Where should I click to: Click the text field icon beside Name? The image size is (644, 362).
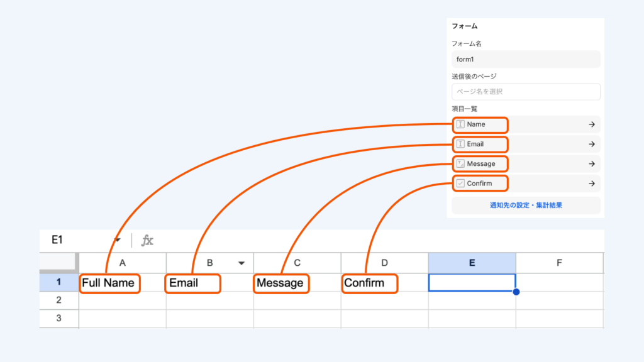(461, 124)
